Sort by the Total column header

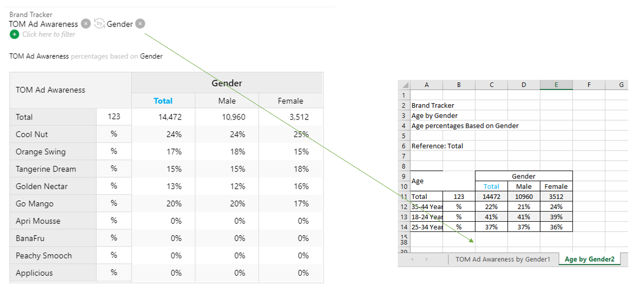point(163,101)
